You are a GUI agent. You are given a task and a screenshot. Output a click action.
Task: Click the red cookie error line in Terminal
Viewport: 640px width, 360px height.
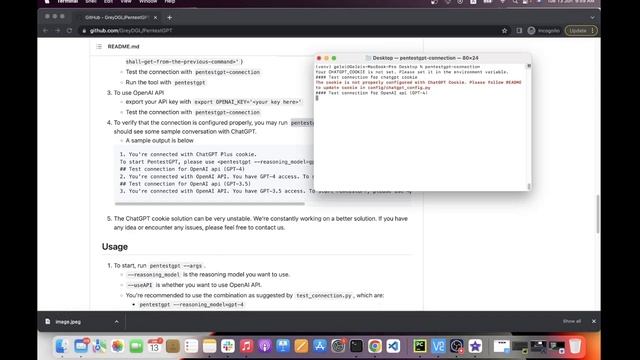(x=418, y=85)
